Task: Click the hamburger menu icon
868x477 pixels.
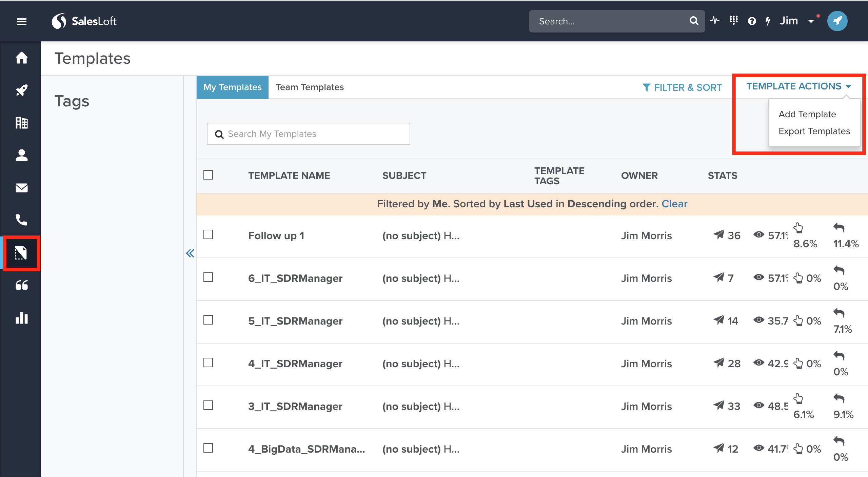Action: click(21, 22)
